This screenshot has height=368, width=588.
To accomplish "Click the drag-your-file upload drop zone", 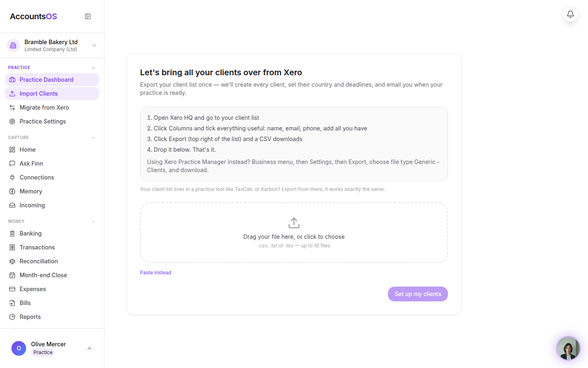I will pyautogui.click(x=294, y=233).
